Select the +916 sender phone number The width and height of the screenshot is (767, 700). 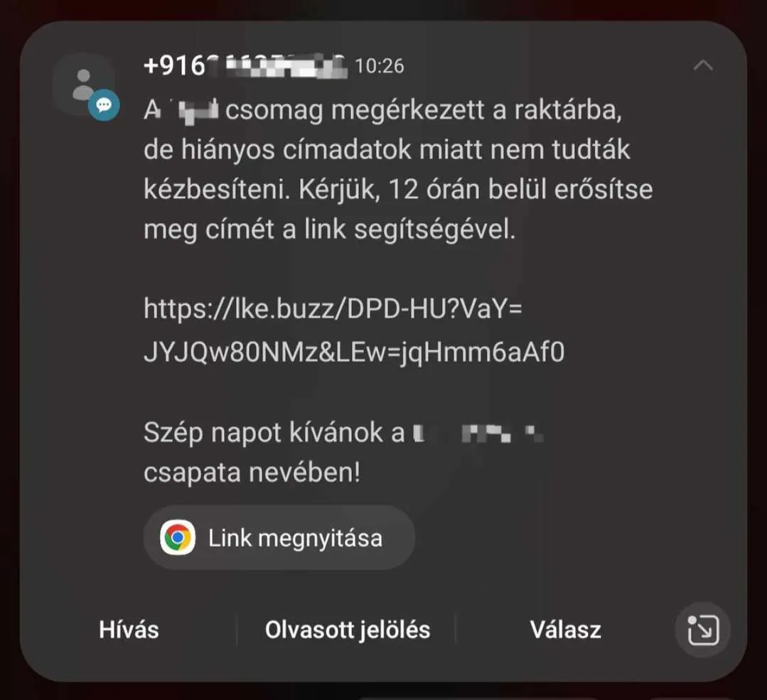click(245, 65)
